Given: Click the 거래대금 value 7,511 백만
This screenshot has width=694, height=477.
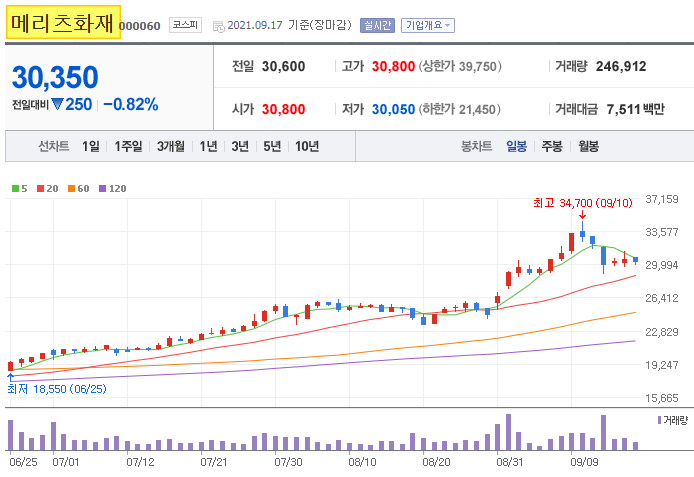Looking at the screenshot, I should (x=636, y=109).
